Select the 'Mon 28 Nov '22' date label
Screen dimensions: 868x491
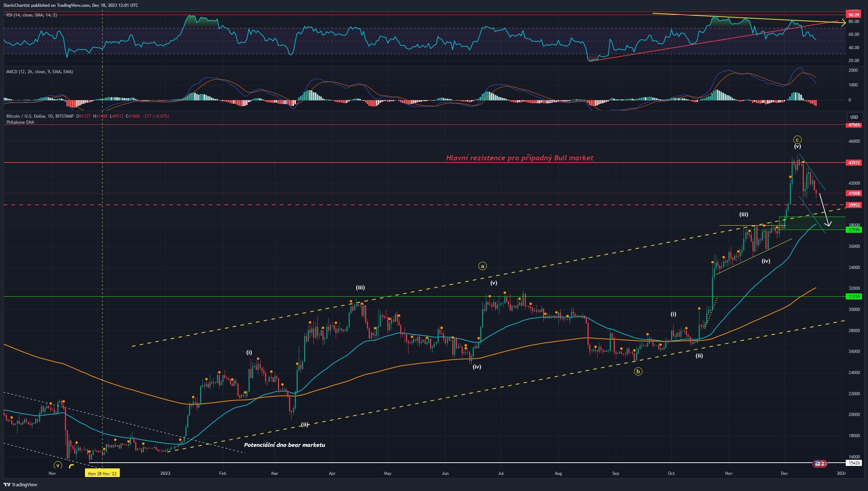click(102, 473)
